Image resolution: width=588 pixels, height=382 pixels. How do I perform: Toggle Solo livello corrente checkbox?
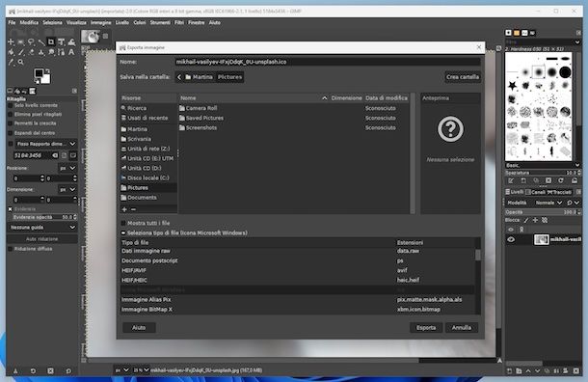11,106
